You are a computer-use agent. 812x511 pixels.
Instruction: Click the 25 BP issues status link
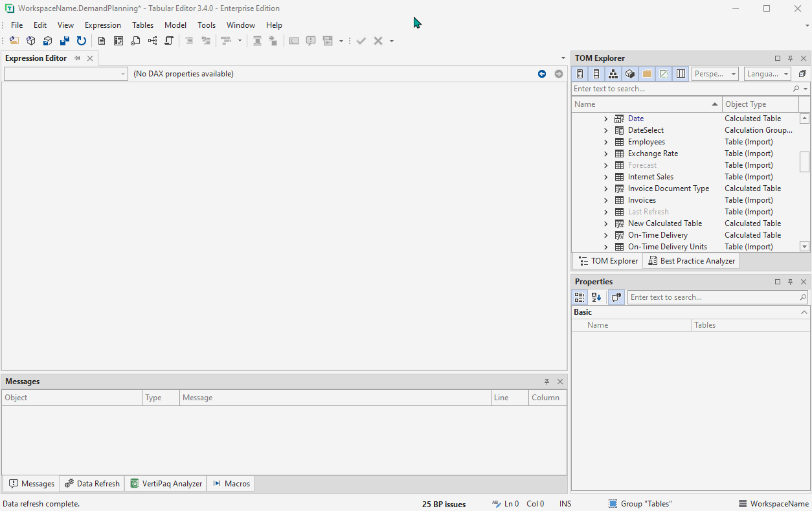(x=444, y=503)
